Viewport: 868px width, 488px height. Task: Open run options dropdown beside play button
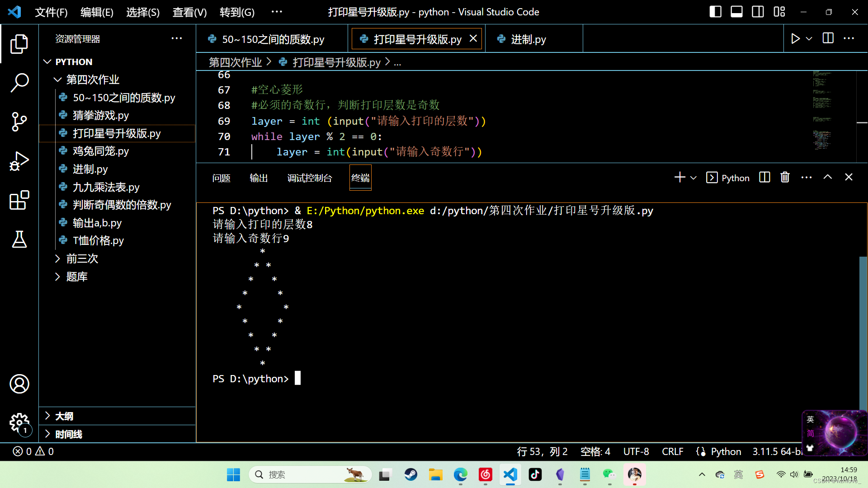(x=809, y=39)
